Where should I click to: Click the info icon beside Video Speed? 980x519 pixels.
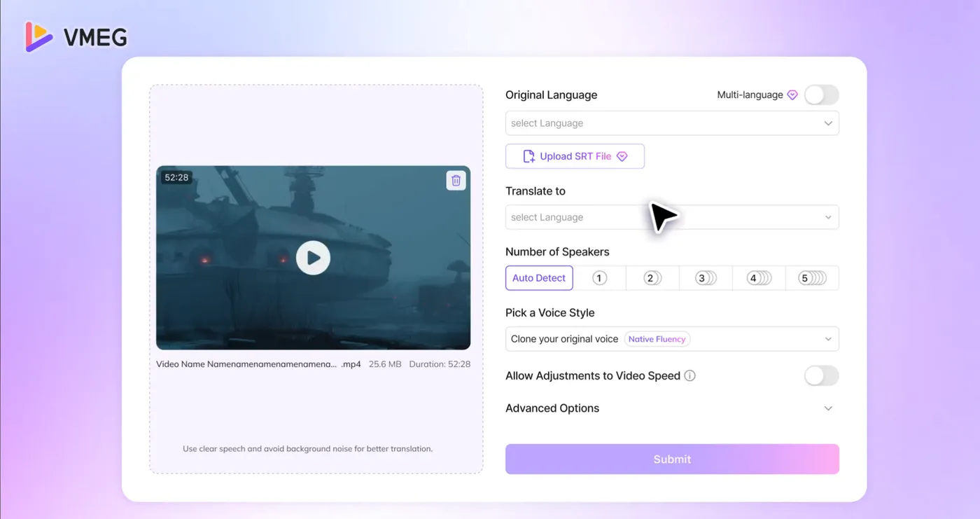coord(689,375)
